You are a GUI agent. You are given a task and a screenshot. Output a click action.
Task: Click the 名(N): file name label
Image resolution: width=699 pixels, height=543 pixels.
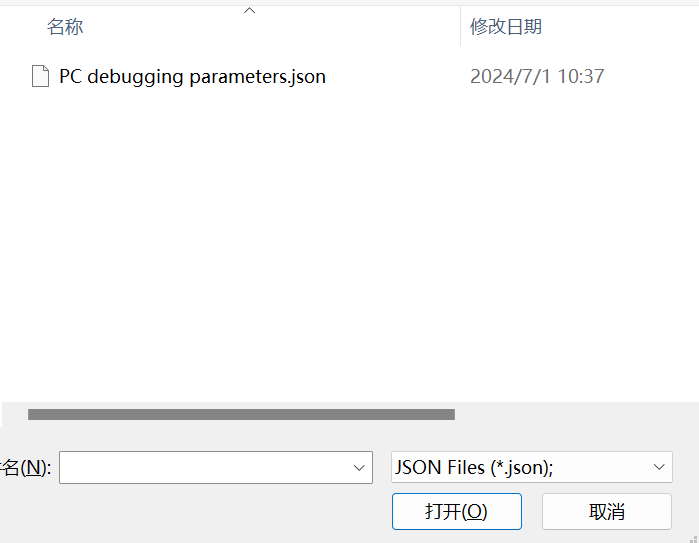point(25,468)
